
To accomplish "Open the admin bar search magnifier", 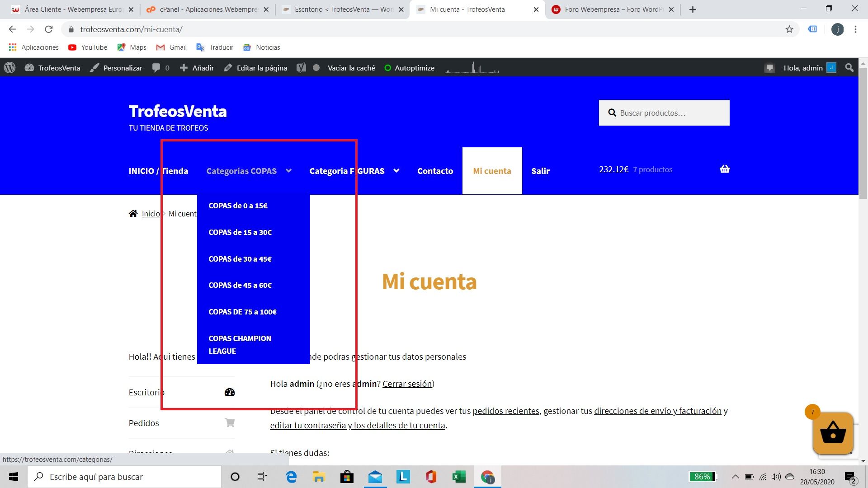I will 849,68.
